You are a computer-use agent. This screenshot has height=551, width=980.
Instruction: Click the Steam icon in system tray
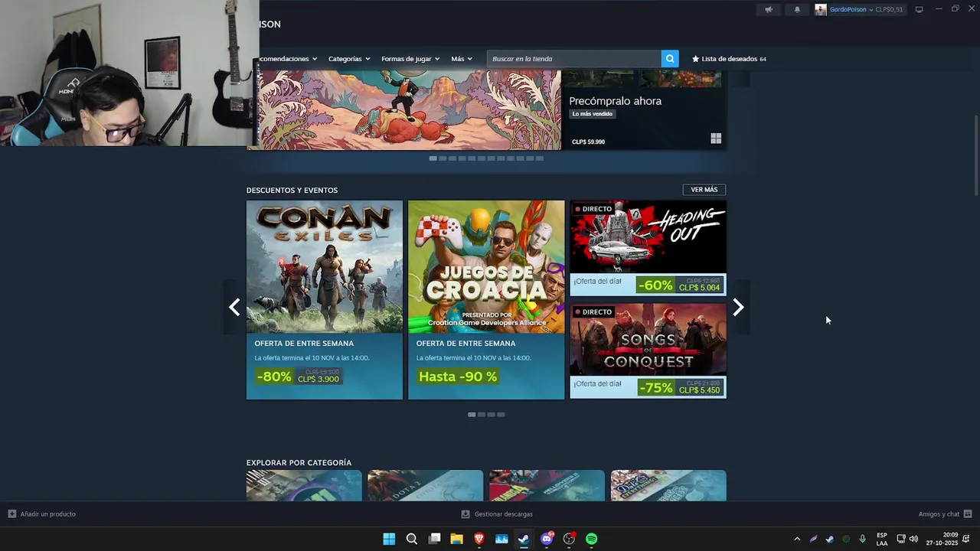pos(829,539)
